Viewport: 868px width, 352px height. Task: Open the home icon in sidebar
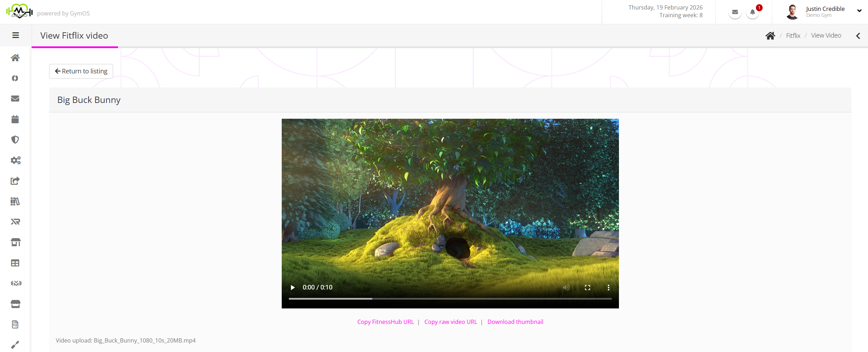pos(15,58)
